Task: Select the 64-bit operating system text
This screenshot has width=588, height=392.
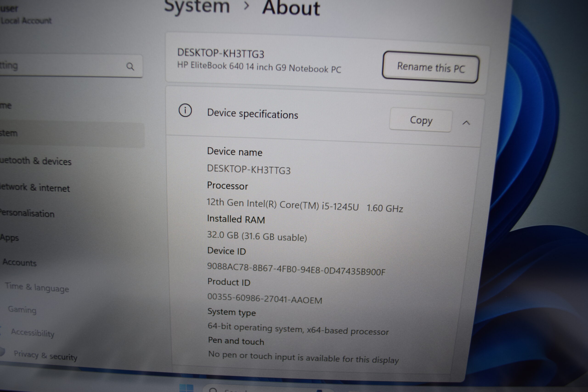Action: coord(298,329)
